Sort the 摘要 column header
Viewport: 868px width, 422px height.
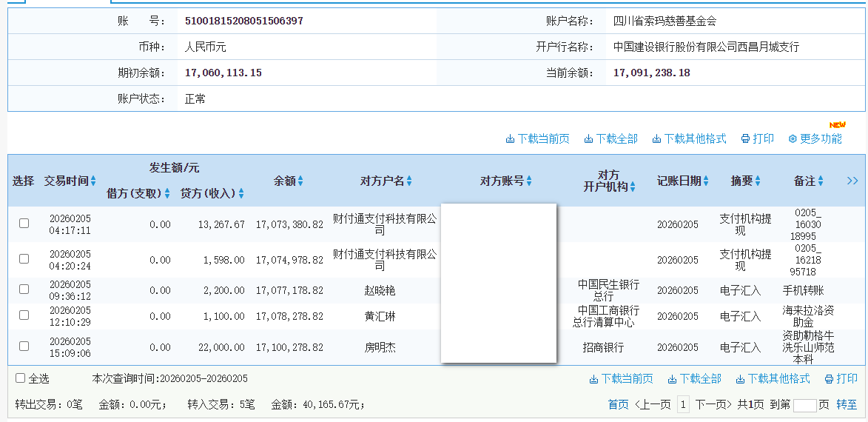click(758, 181)
